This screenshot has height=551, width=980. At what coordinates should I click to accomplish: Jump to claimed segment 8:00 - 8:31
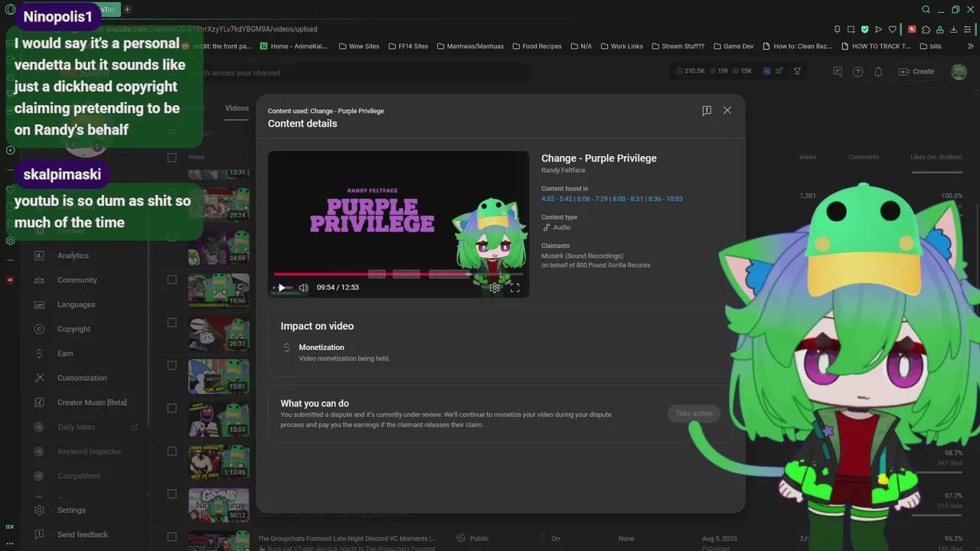pos(628,199)
